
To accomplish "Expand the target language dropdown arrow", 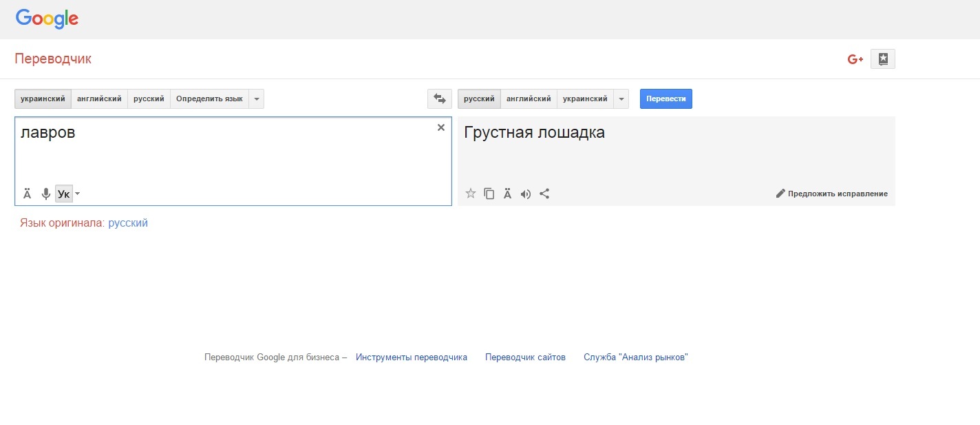I will tap(621, 99).
